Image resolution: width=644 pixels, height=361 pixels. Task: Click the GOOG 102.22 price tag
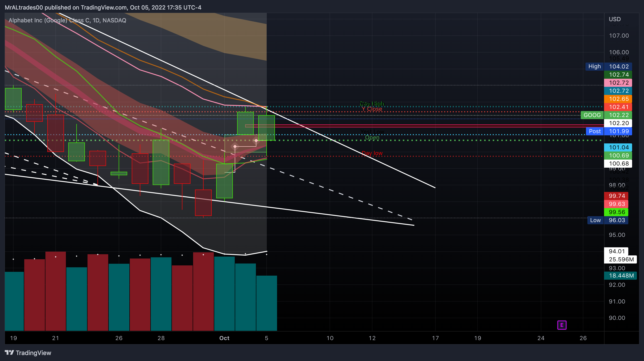pos(606,115)
